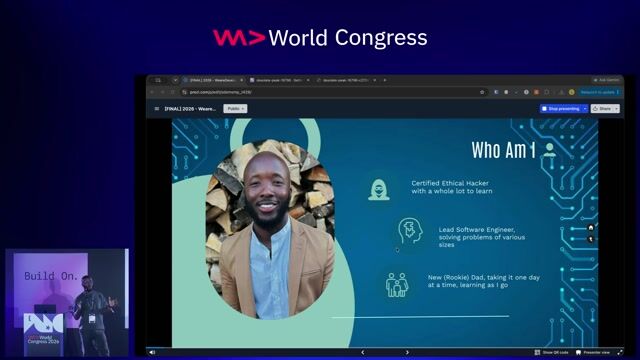Viewport: 640px width, 360px height.
Task: Switch to the [FINAL] 2026 browser tab
Action: pyautogui.click(x=212, y=80)
